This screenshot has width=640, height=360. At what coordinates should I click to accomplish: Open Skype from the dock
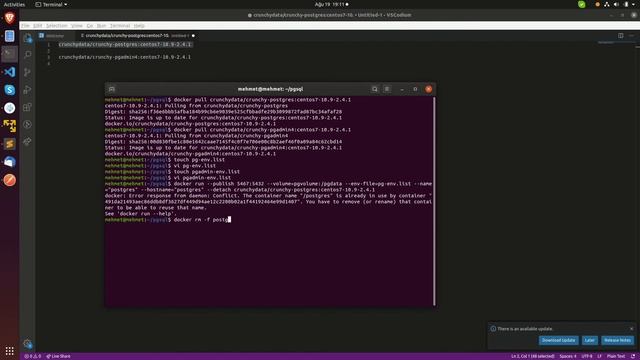[x=10, y=90]
